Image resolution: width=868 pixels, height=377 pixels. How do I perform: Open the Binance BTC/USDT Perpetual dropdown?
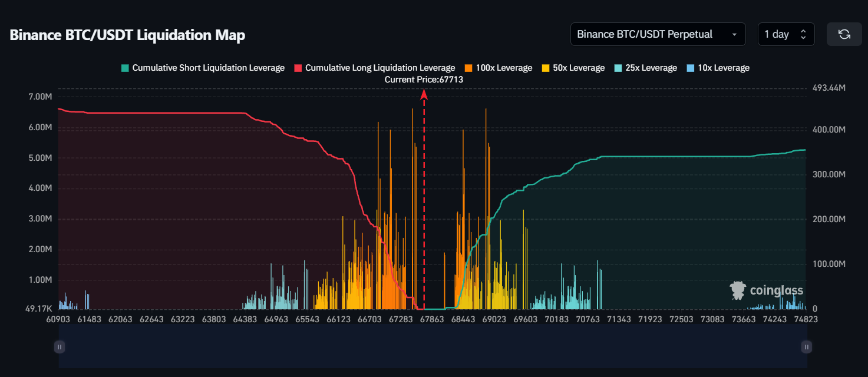pos(657,34)
